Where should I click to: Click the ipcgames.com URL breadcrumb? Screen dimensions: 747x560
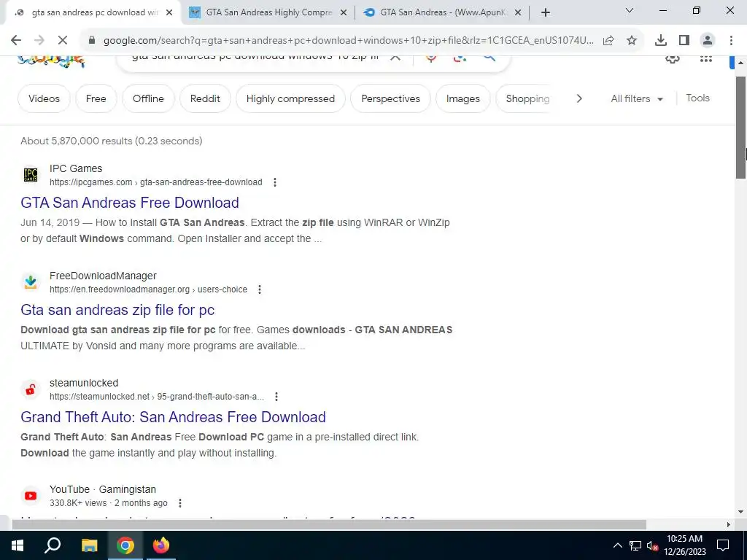(x=156, y=182)
